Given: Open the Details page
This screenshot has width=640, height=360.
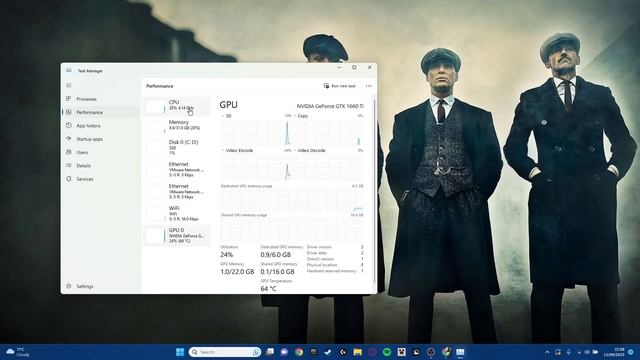Looking at the screenshot, I should (x=100, y=165).
